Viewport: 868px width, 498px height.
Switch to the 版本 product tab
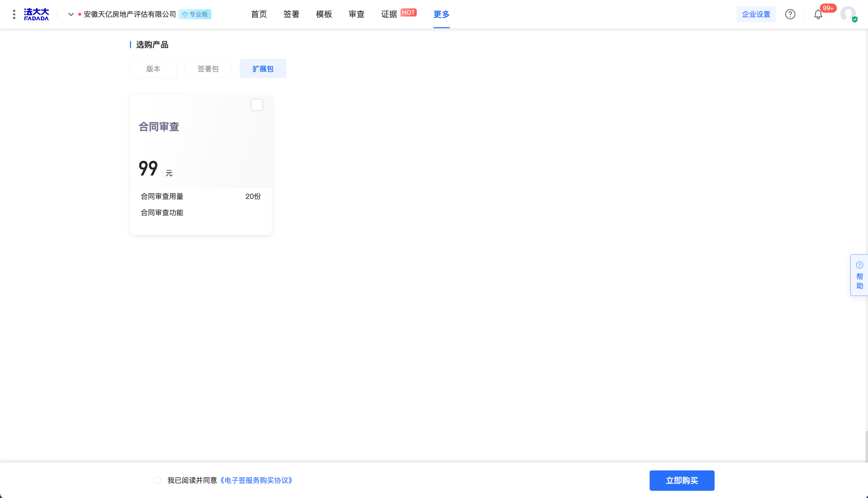click(x=153, y=69)
